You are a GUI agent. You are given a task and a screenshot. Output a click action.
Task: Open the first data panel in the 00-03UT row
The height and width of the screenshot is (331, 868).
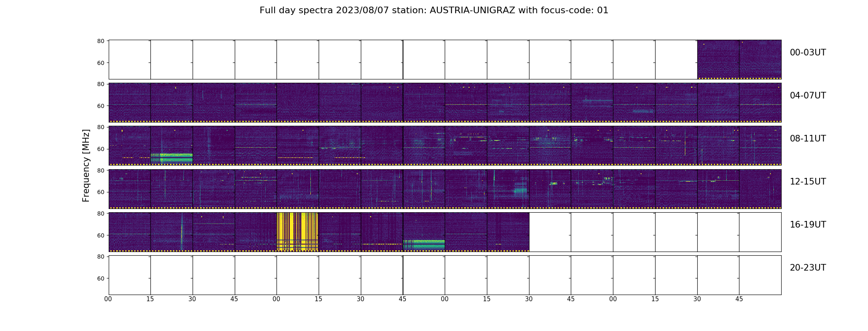tap(718, 60)
